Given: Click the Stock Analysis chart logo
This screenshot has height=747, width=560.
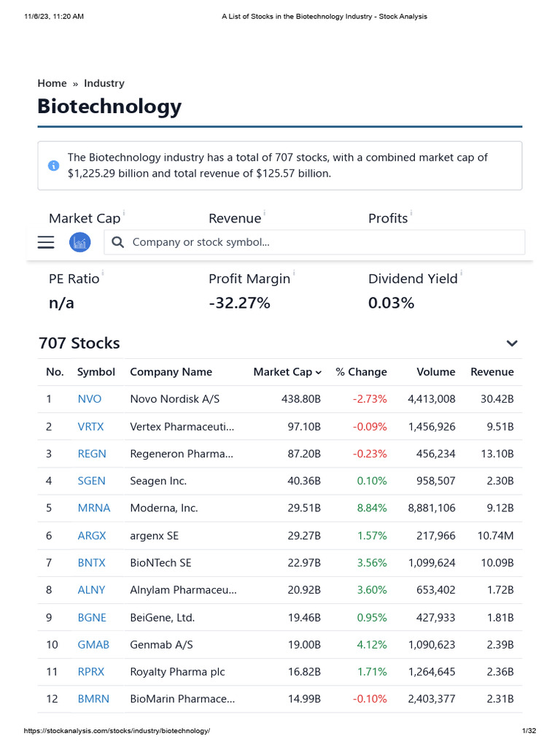Looking at the screenshot, I should tap(80, 242).
